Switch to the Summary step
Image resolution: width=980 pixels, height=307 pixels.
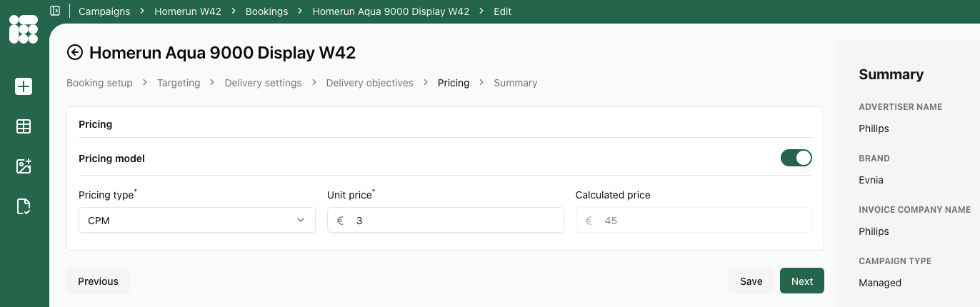(x=515, y=83)
